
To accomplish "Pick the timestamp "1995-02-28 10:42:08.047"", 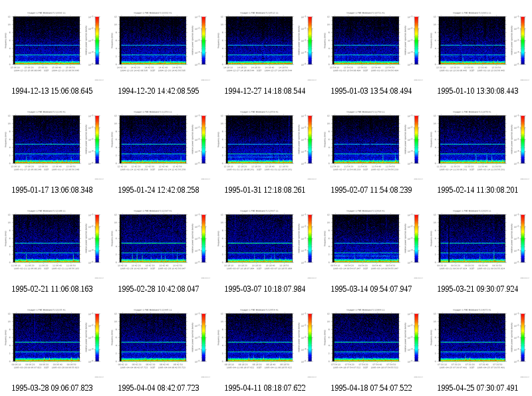I will click(158, 289).
